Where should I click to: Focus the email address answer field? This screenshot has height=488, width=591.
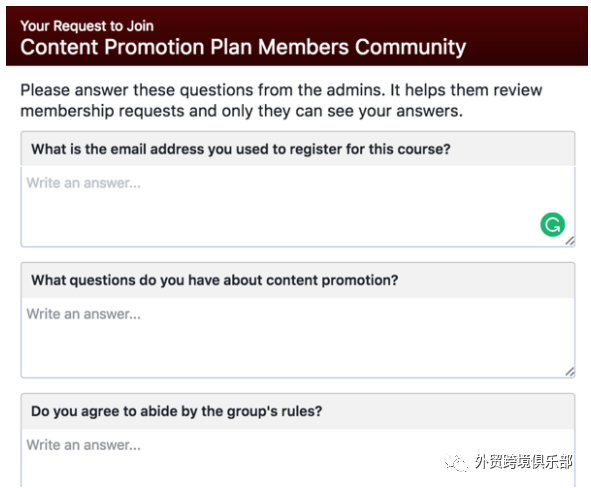298,207
